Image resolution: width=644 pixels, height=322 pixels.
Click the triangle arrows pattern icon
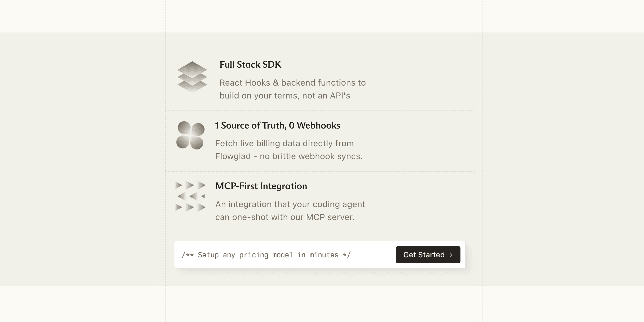click(x=190, y=196)
